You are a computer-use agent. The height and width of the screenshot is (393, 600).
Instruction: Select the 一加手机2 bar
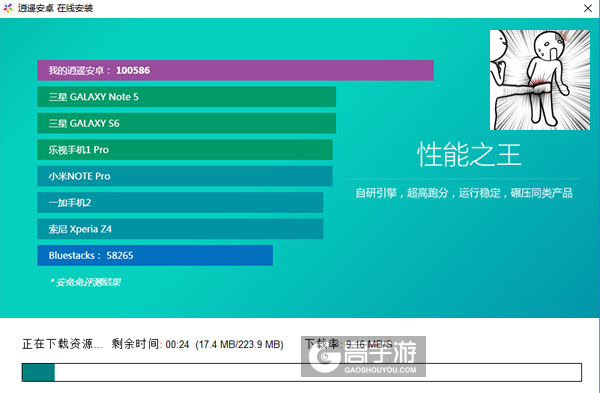point(180,202)
